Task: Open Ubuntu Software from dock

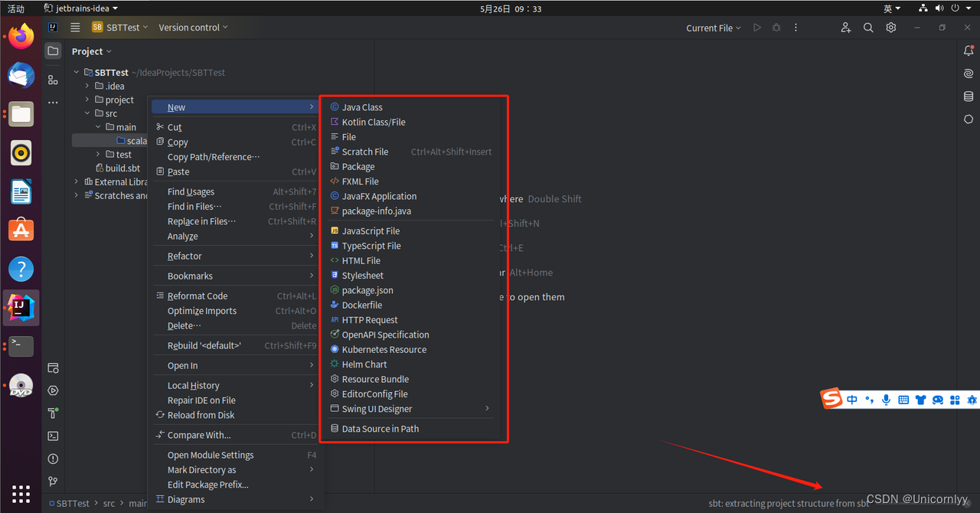Action: 21,230
